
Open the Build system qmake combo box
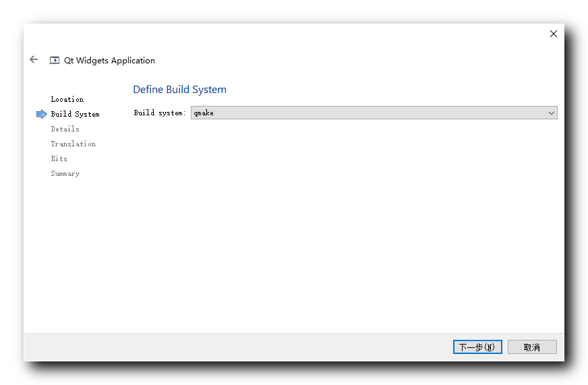pyautogui.click(x=374, y=113)
